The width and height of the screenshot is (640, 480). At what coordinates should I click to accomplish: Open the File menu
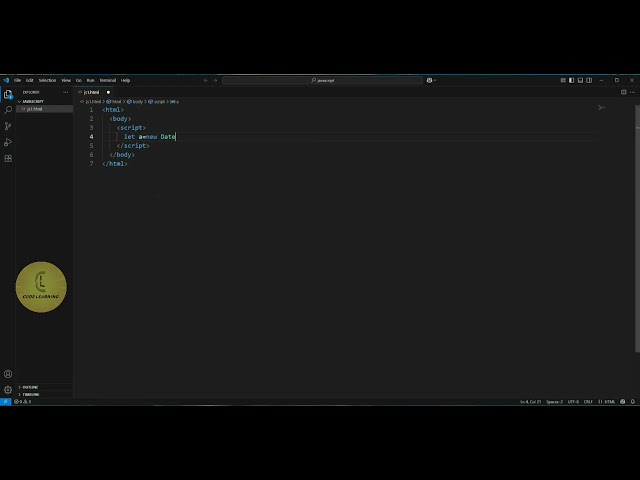pyautogui.click(x=18, y=80)
